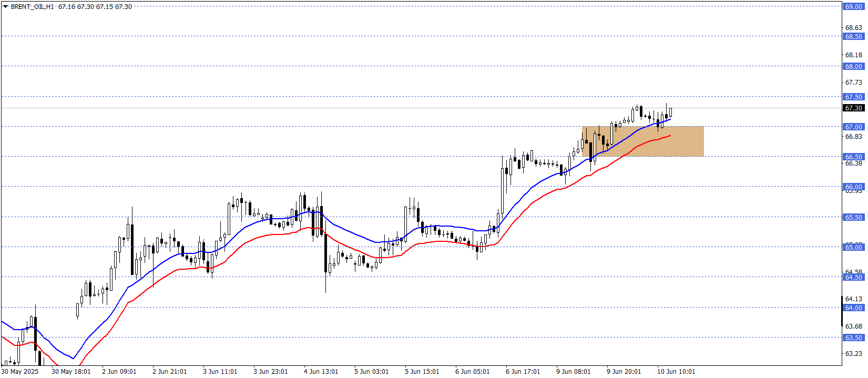This screenshot has height=378, width=868.
Task: Click the 63.50 level price label
Action: pyautogui.click(x=853, y=338)
